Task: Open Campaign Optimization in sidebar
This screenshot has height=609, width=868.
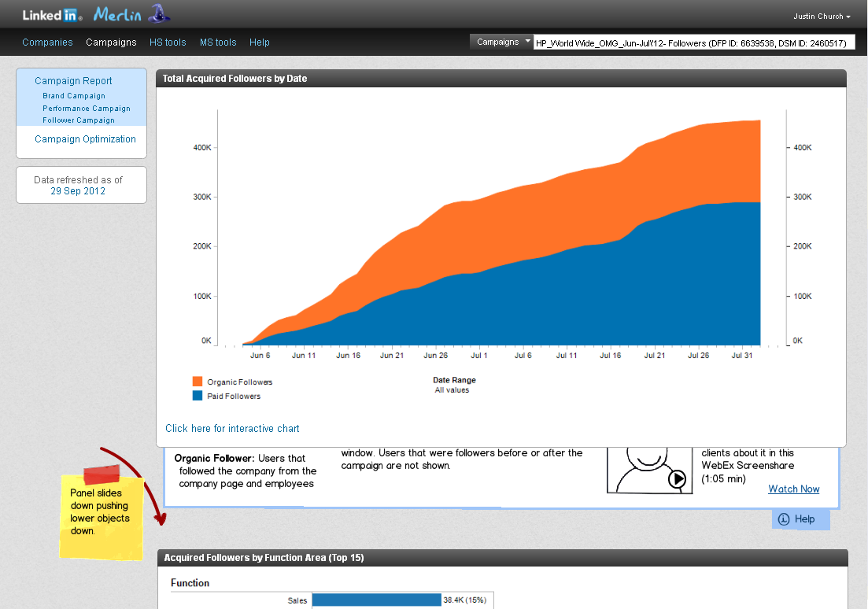Action: [85, 139]
